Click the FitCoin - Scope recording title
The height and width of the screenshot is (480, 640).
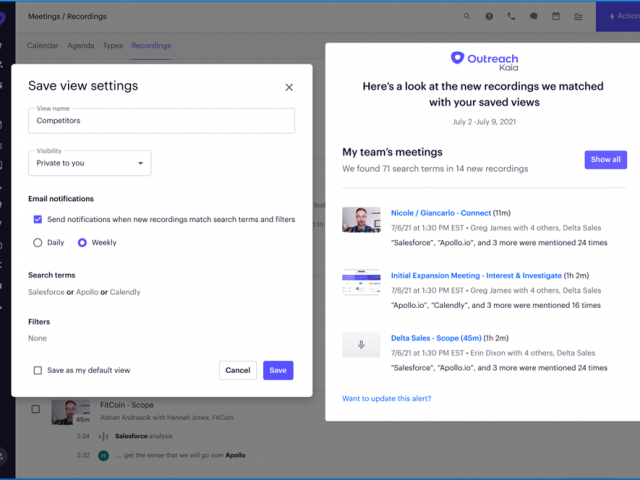(x=127, y=405)
